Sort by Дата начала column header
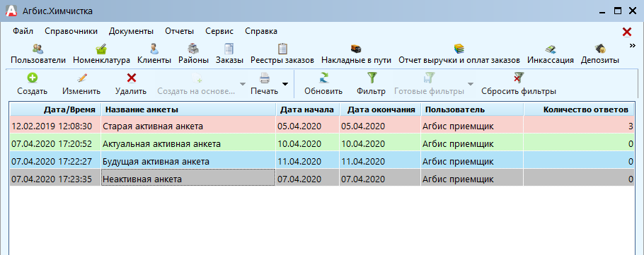Screen dimensions: 644x255 [x=308, y=109]
